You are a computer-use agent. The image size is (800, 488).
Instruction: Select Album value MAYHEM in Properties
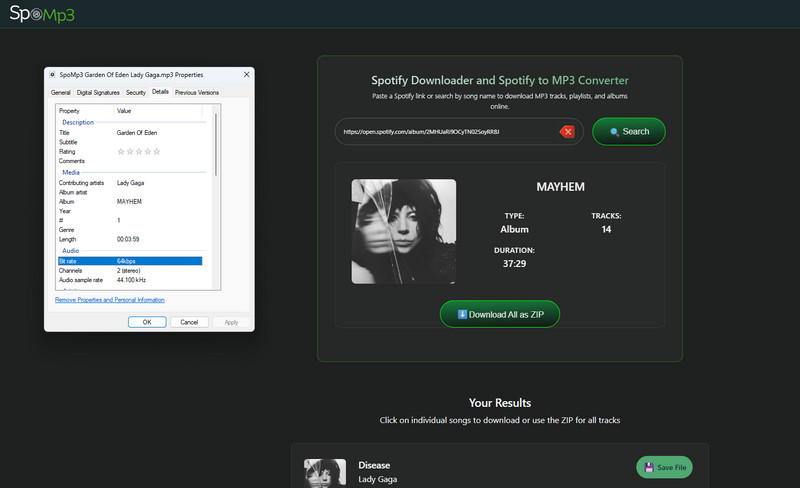(129, 202)
